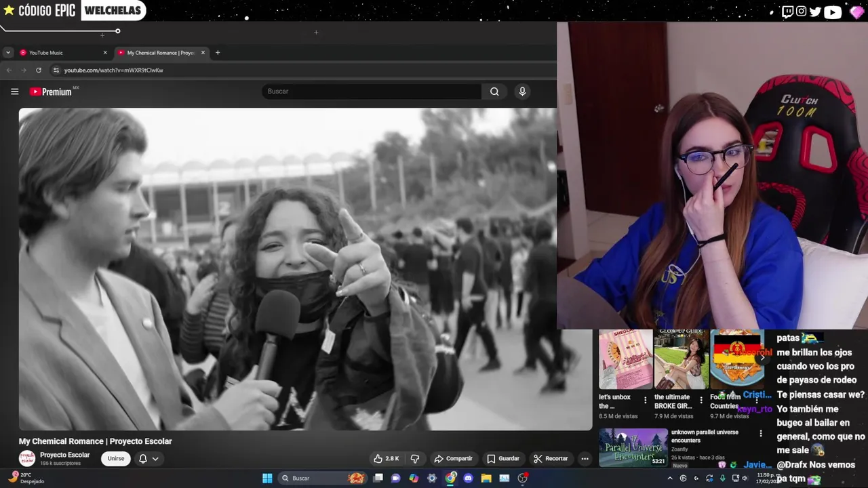The height and width of the screenshot is (488, 868).
Task: Open Twitch icon in overlay header
Action: coord(787,12)
